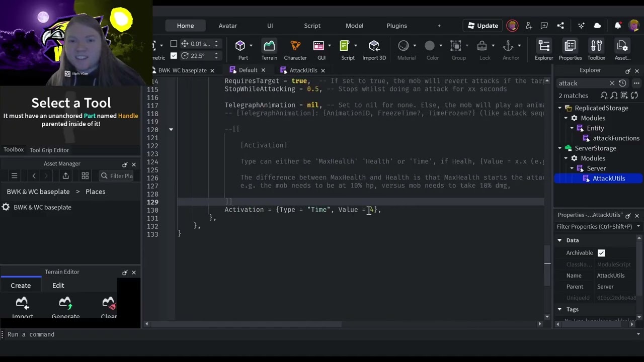Open the AI assistant sparkle icon
The width and height of the screenshot is (644, 362).
581,26
